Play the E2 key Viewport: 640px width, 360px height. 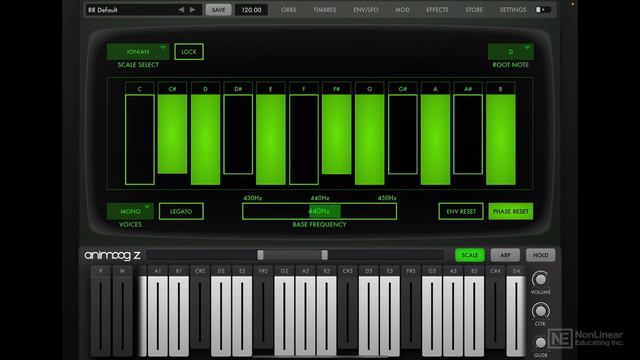point(242,315)
